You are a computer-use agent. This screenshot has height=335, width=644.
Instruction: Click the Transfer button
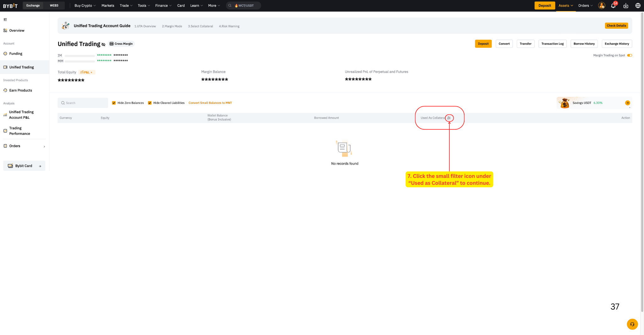[x=525, y=44]
